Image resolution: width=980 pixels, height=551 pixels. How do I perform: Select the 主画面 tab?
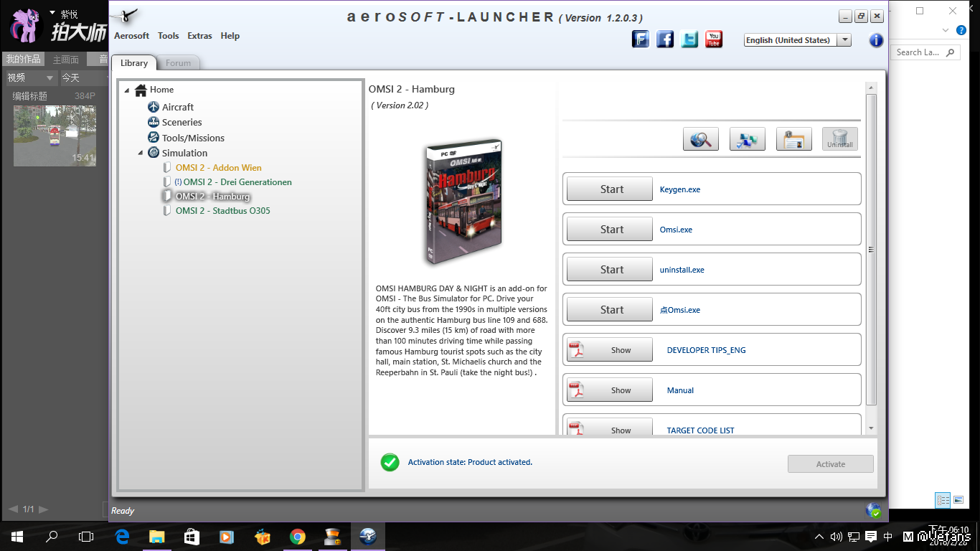pos(66,60)
